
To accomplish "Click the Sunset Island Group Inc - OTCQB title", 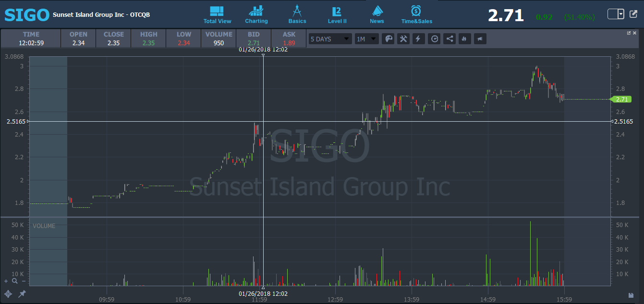I will (x=101, y=14).
